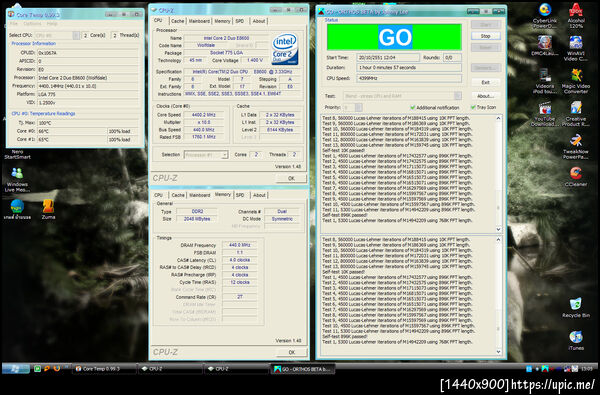Open the DMC4 launcher desktop icon
Image resolution: width=600 pixels, height=395 pixels.
click(x=545, y=46)
